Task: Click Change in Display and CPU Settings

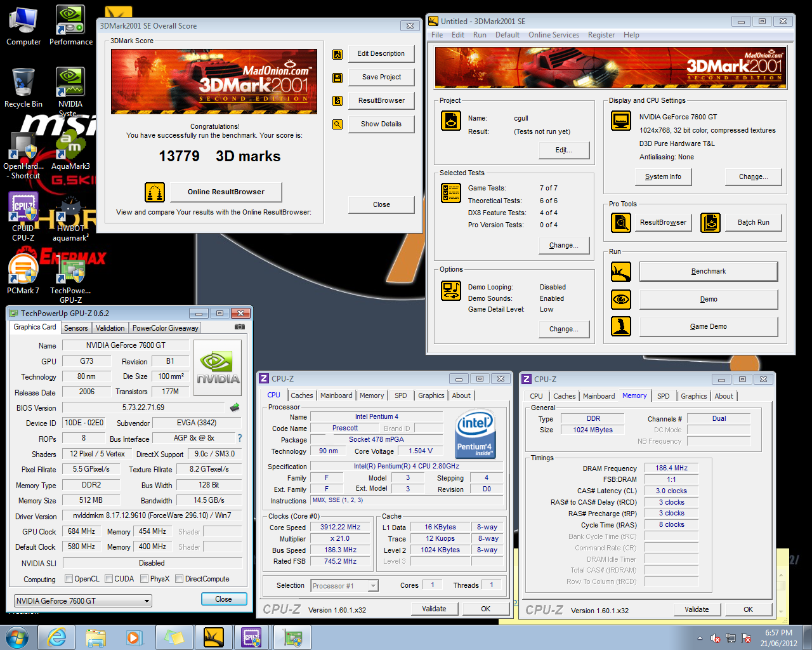Action: click(753, 177)
